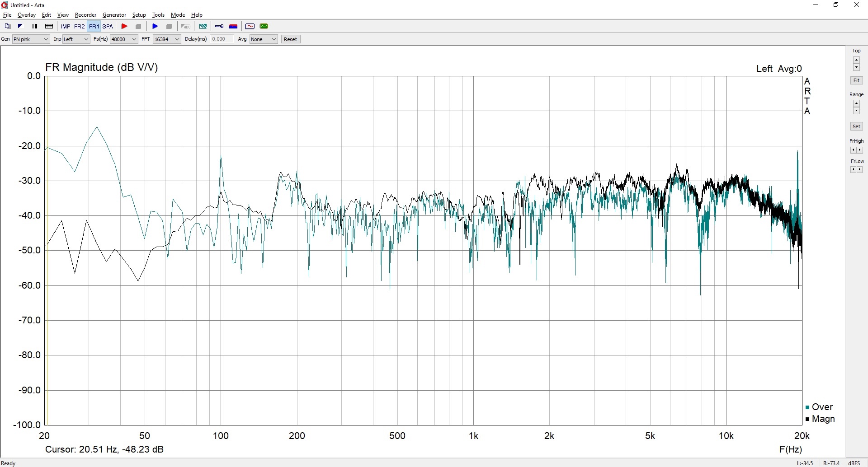Open the Fs(Hz) sampling rate dropdown
Viewport: 868px width, 467px height.
coord(124,39)
